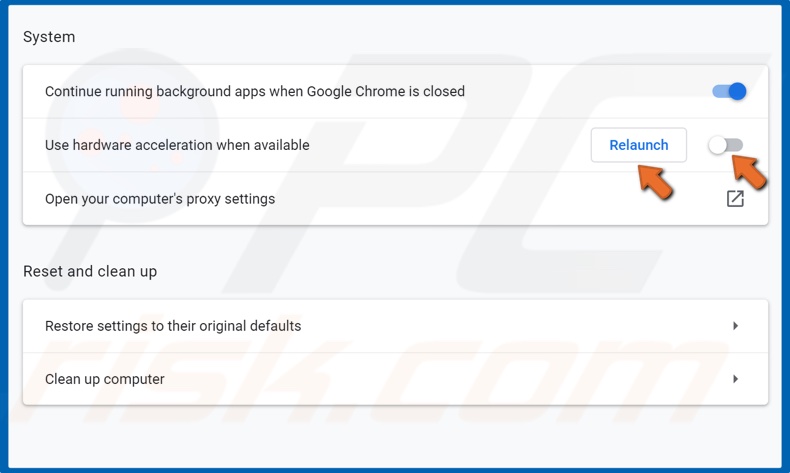The image size is (790, 473).
Task: Click blue knob of background apps toggle
Action: (x=738, y=91)
